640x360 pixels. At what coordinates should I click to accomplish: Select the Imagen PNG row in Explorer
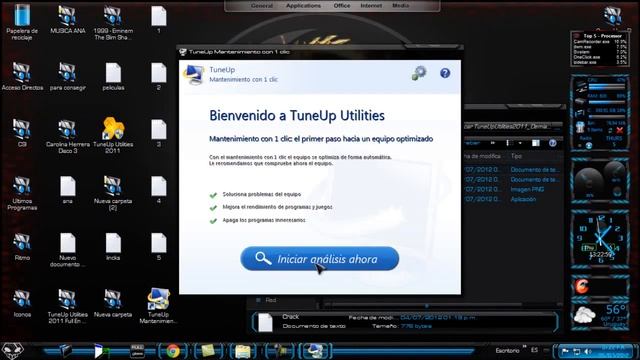tap(513, 189)
